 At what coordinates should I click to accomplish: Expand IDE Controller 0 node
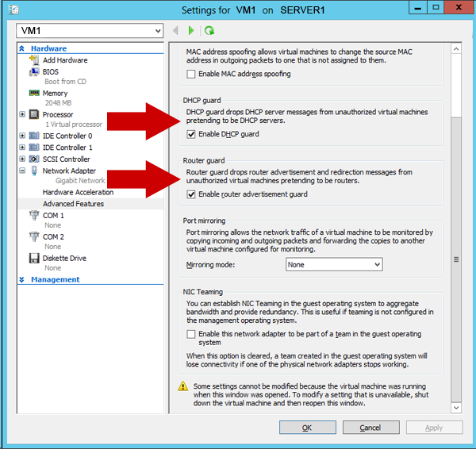pyautogui.click(x=22, y=136)
